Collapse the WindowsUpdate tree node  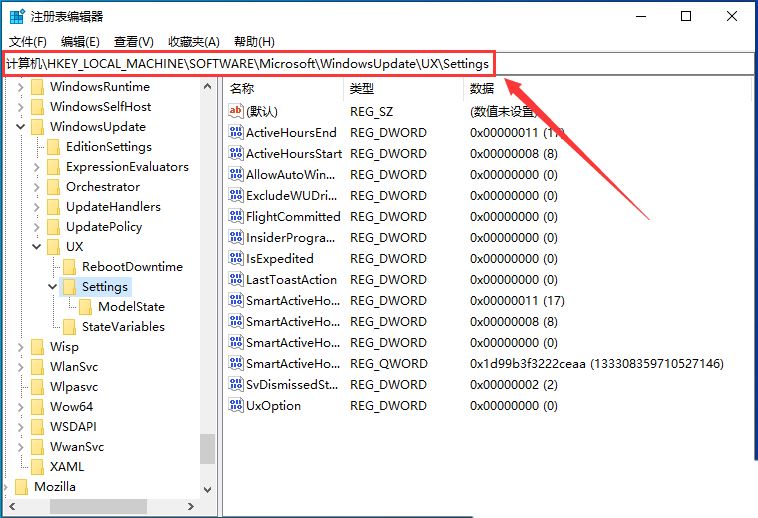coord(20,127)
